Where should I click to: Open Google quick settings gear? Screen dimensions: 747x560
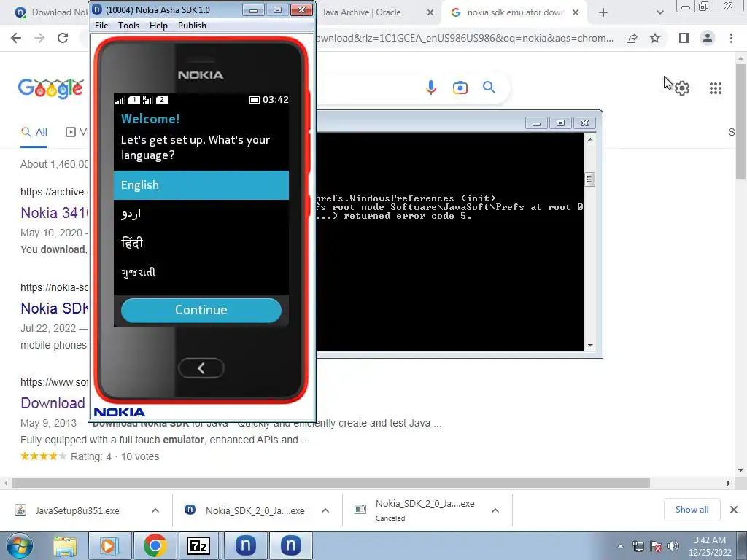(x=682, y=88)
